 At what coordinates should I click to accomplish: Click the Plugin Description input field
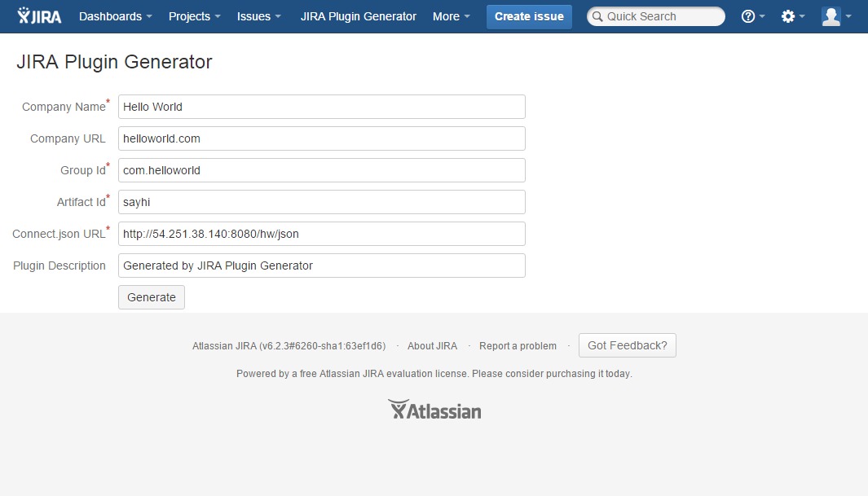[322, 266]
